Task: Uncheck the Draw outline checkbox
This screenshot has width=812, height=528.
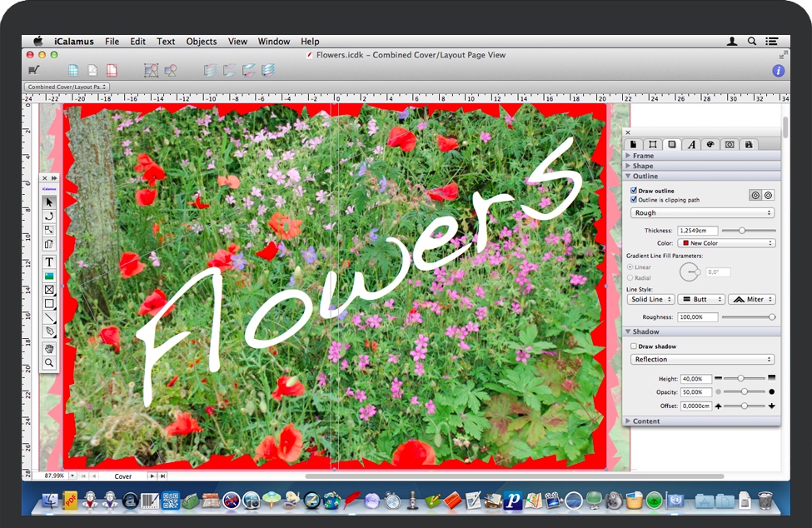Action: [635, 191]
